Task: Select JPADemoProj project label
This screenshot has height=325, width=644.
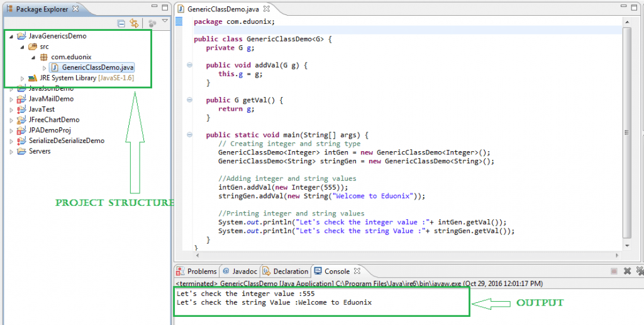Action: (50, 130)
